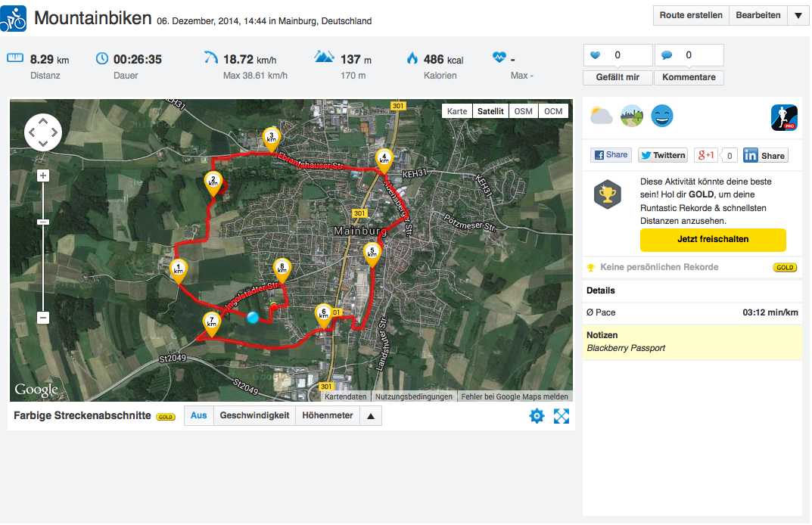Click the speech bubble comments icon
The image size is (812, 525).
(x=667, y=55)
